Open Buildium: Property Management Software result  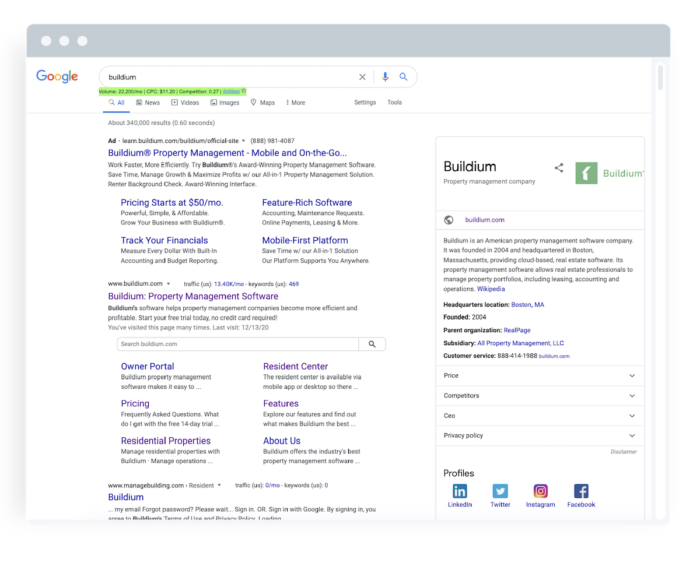193,296
